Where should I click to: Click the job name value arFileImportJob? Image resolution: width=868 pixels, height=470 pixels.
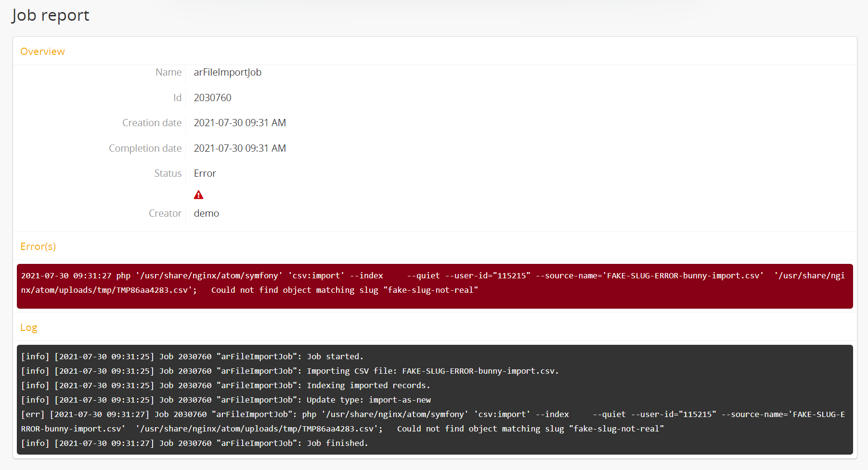pyautogui.click(x=227, y=72)
